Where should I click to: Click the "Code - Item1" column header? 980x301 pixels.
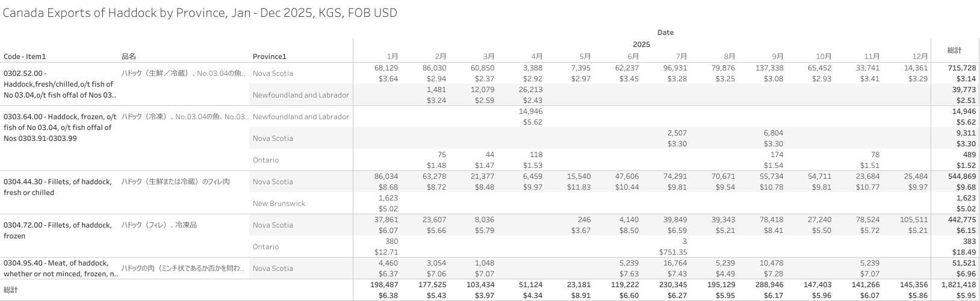(25, 57)
